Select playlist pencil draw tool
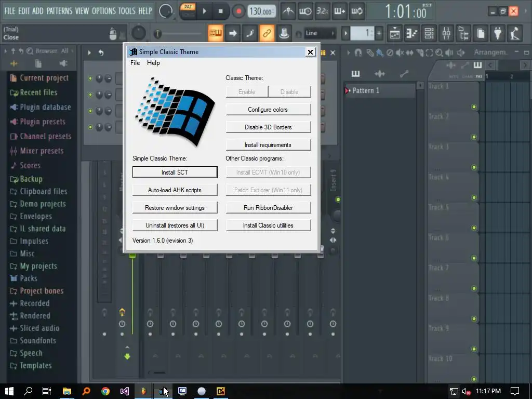The width and height of the screenshot is (532, 399). [370, 52]
